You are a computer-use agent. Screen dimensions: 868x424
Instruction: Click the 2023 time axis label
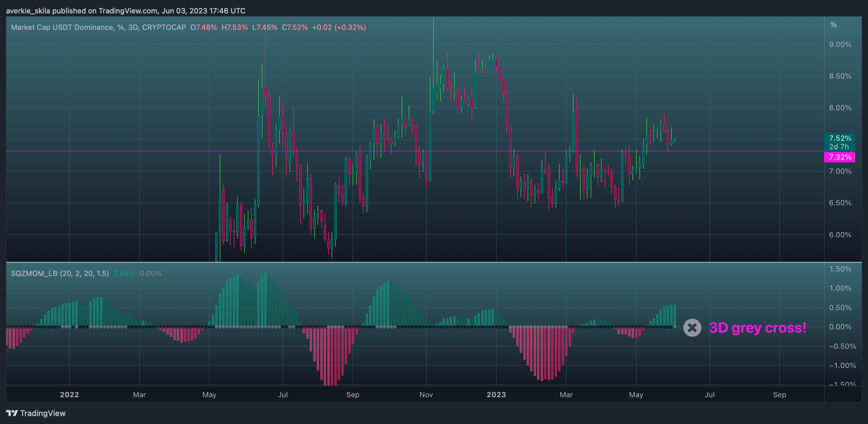[496, 394]
